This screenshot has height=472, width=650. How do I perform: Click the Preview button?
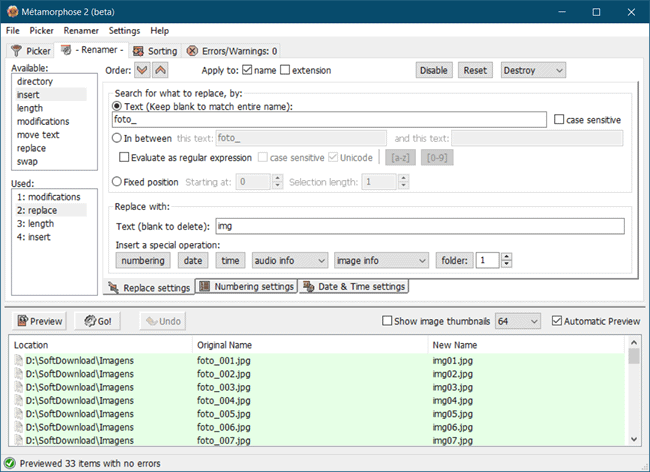pos(39,321)
